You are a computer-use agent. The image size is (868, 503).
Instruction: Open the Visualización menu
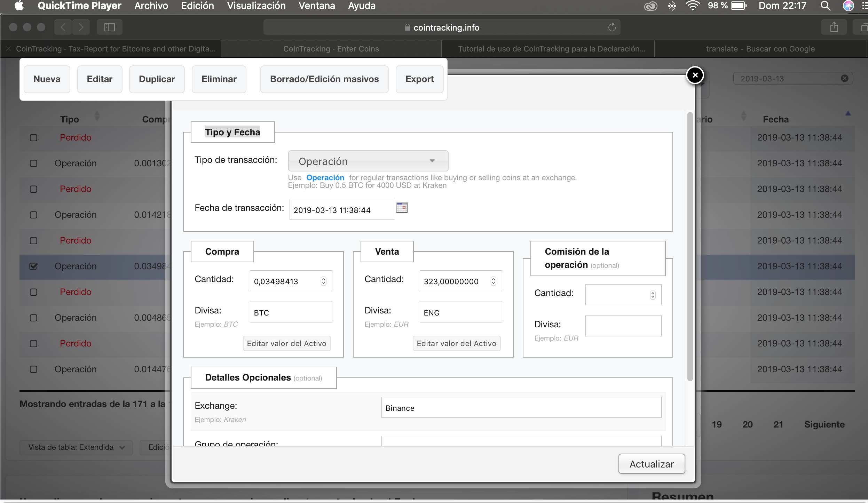256,6
